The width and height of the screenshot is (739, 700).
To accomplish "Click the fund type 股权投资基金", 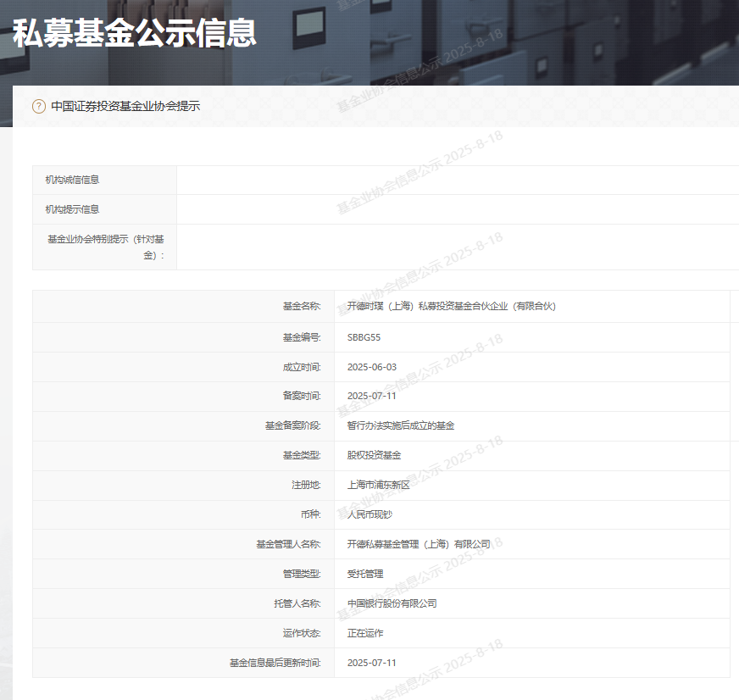I will [374, 455].
